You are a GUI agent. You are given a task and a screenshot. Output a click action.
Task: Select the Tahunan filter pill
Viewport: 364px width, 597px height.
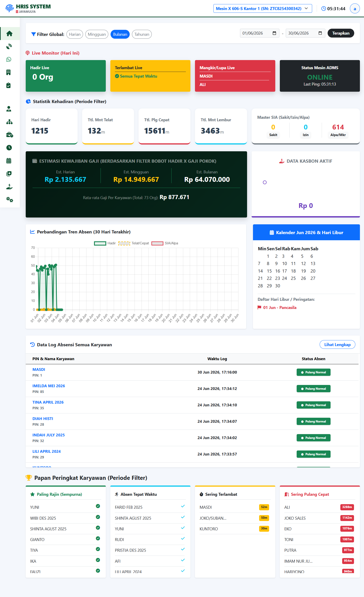click(142, 34)
